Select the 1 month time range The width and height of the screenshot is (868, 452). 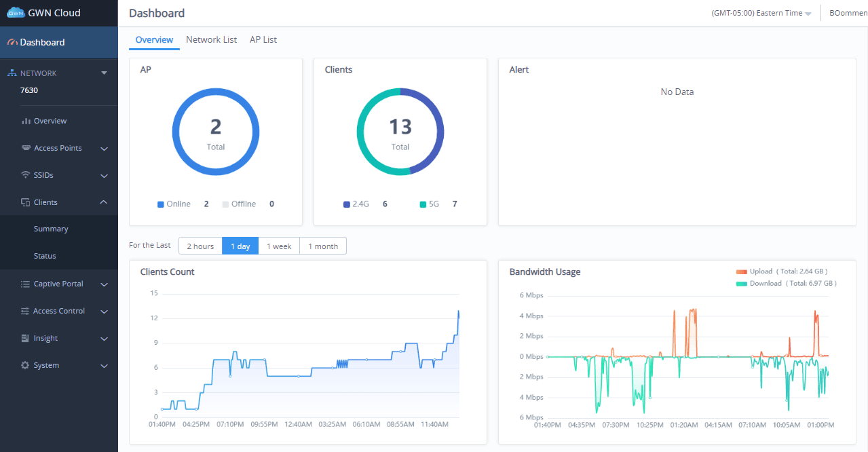pyautogui.click(x=323, y=246)
